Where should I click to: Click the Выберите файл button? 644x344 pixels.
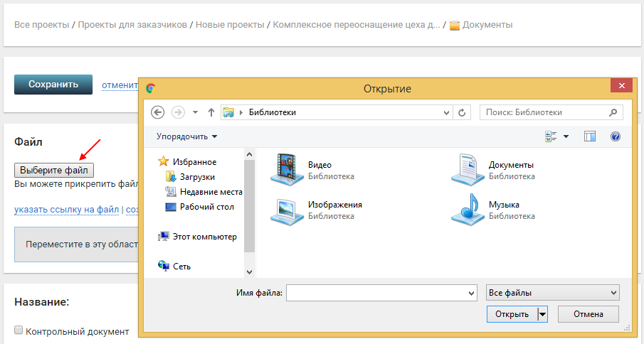click(x=54, y=170)
